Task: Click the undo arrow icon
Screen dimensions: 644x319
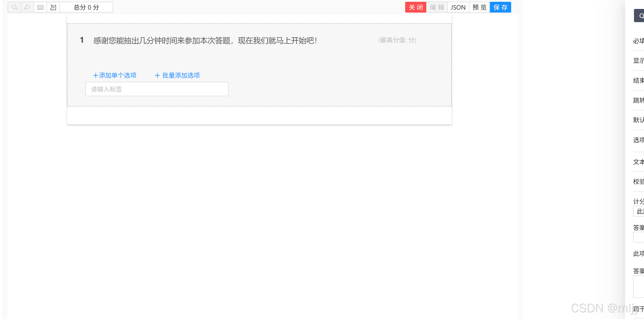Action: click(15, 7)
